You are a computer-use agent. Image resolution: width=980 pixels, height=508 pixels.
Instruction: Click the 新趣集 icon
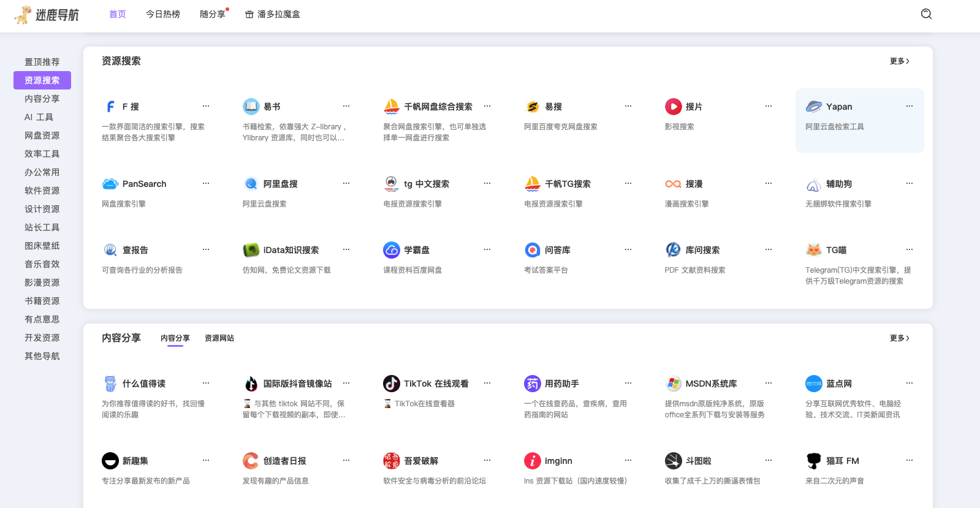(x=110, y=461)
